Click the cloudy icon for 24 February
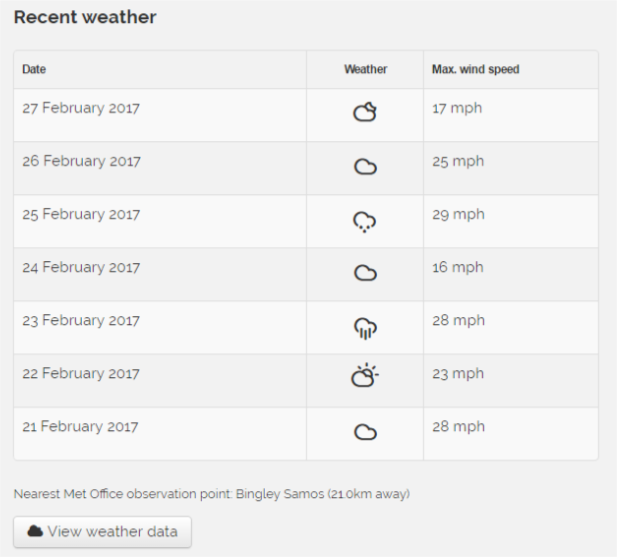 [366, 273]
